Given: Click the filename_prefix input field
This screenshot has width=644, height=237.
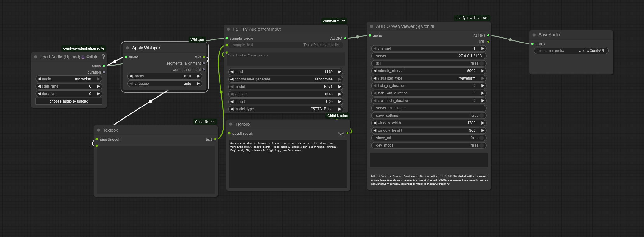Looking at the screenshot, I should [571, 51].
